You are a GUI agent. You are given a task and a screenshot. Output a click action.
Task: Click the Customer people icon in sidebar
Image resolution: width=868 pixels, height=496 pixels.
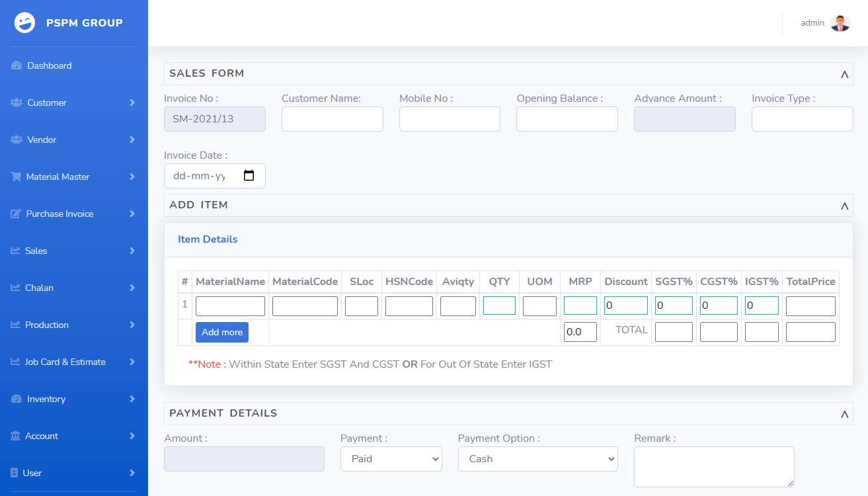pyautogui.click(x=17, y=103)
